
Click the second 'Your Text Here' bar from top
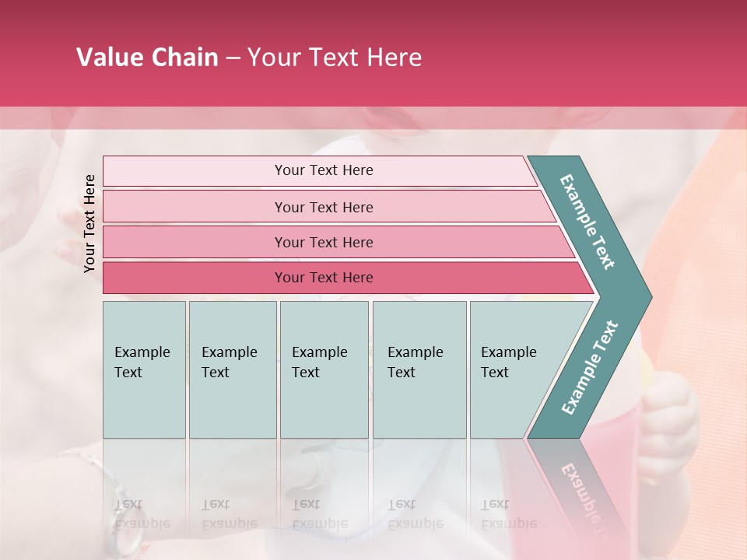(x=323, y=207)
